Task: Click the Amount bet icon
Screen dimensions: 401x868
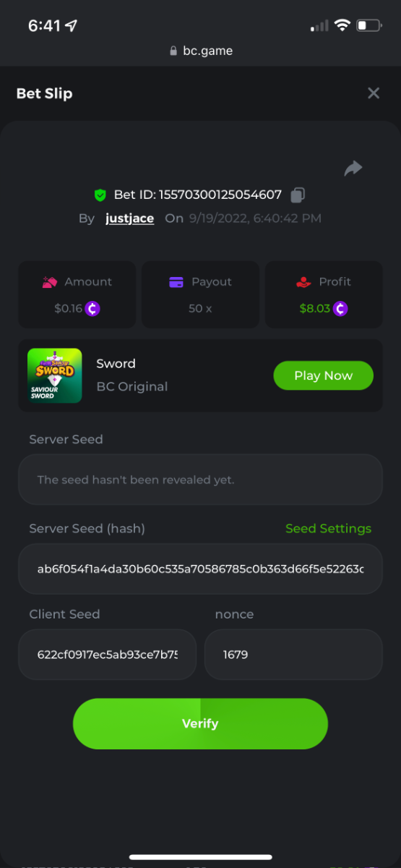Action: 49,282
